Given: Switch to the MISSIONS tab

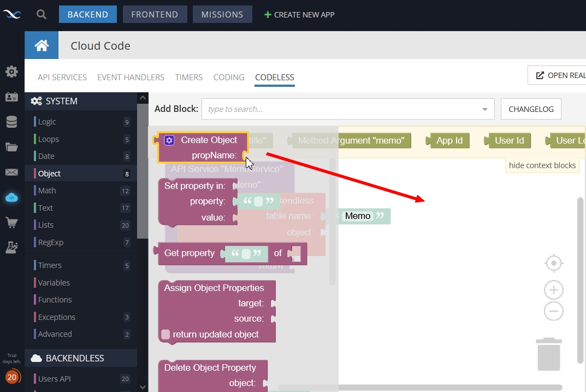Looking at the screenshot, I should pos(222,15).
